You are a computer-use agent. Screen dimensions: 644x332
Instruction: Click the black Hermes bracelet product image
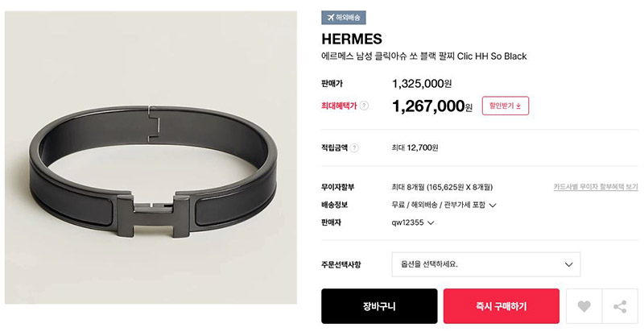coord(151,157)
